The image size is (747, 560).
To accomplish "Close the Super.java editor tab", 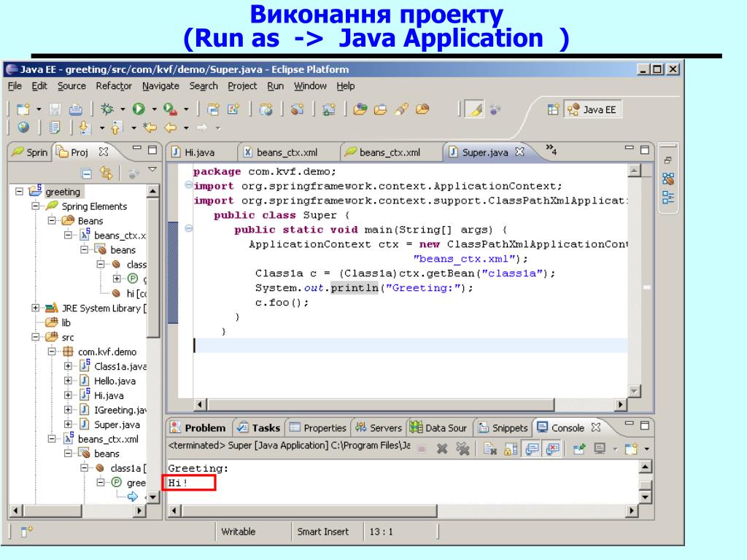I will (x=519, y=152).
